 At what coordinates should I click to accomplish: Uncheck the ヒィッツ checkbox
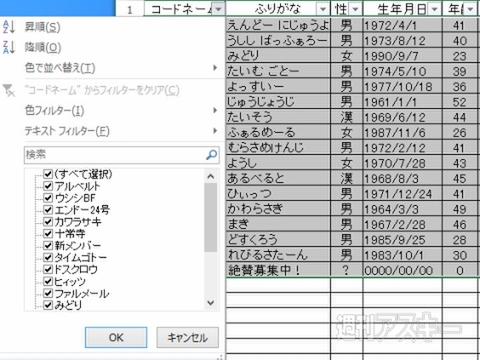click(x=48, y=281)
